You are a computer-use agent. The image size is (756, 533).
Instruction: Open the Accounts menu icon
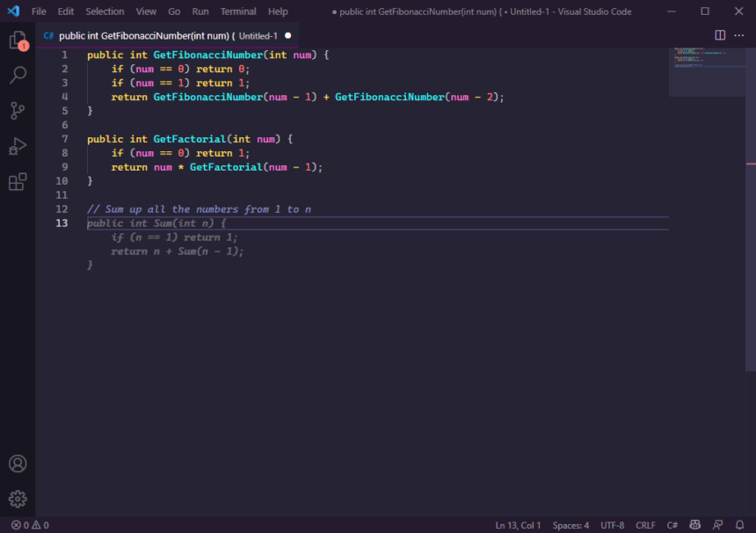(x=17, y=464)
